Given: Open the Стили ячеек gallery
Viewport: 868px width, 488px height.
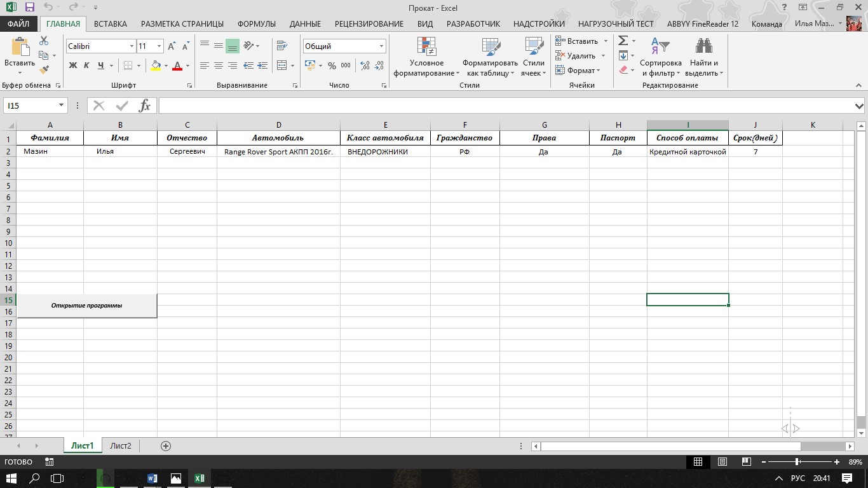Looking at the screenshot, I should coord(534,57).
